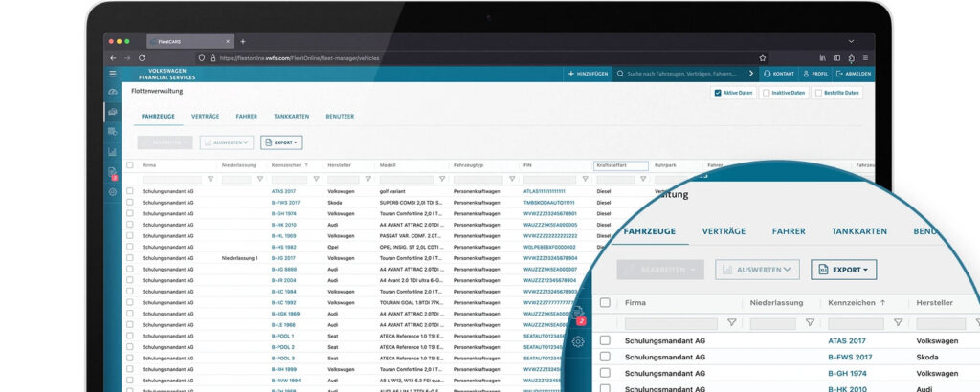Switch to the VERTRÄGE tab on the laptop
980x392 pixels.
coord(205,117)
